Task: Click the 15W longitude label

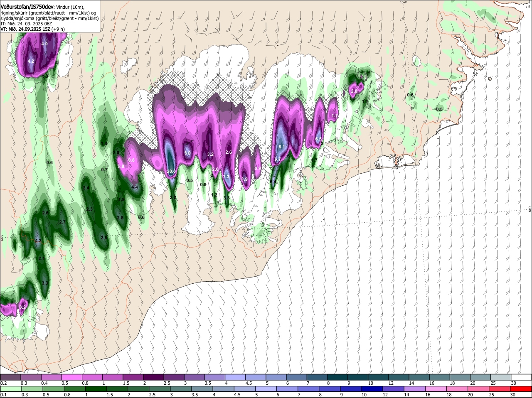Action: (x=403, y=2)
